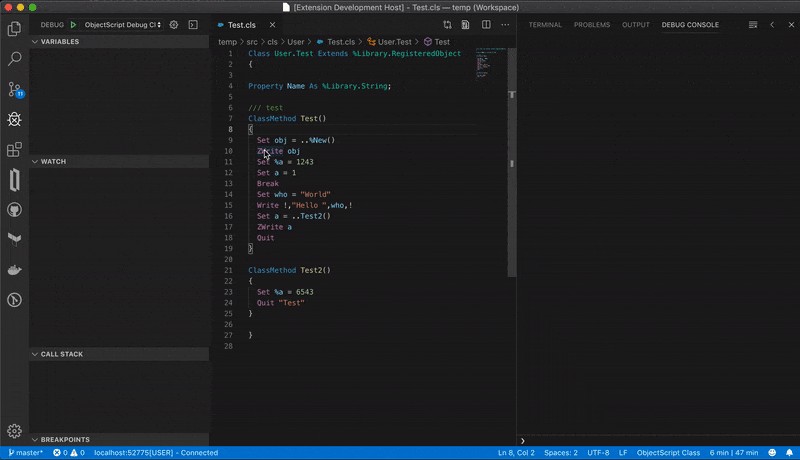This screenshot has width=800, height=460.
Task: Click the debug configuration gear icon
Action: [x=174, y=24]
